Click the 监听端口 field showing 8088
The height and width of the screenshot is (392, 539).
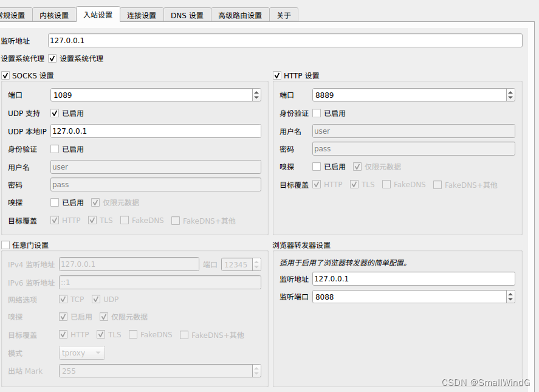coord(409,297)
